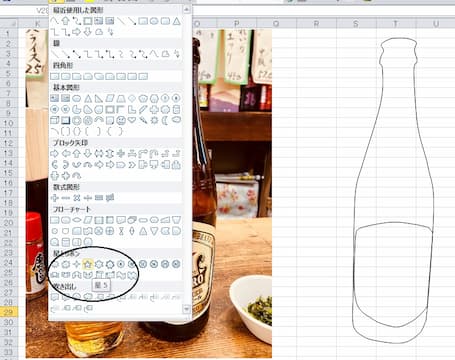Select the flowchart Collate shape

[121, 231]
